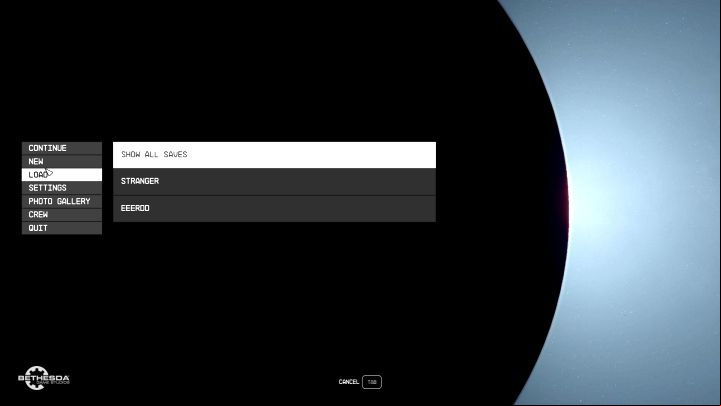This screenshot has height=406, width=721.
Task: Start a New game from the menu
Action: tap(62, 161)
